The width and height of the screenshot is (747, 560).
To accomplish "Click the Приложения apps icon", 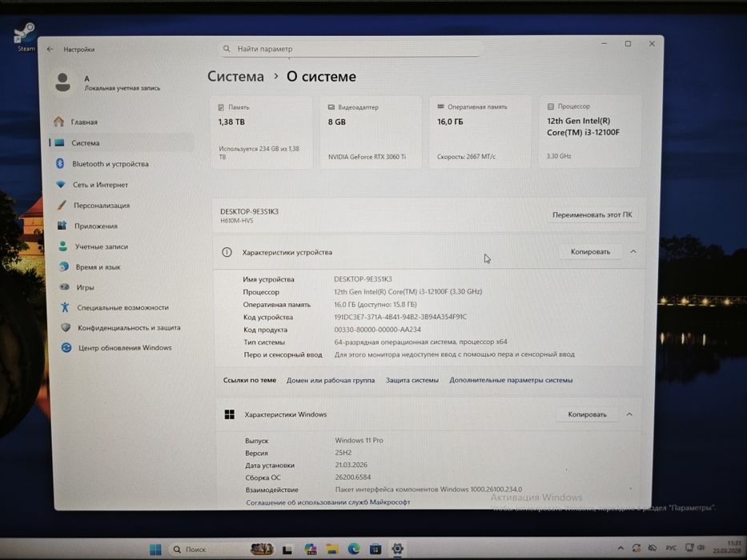I will coord(62,226).
